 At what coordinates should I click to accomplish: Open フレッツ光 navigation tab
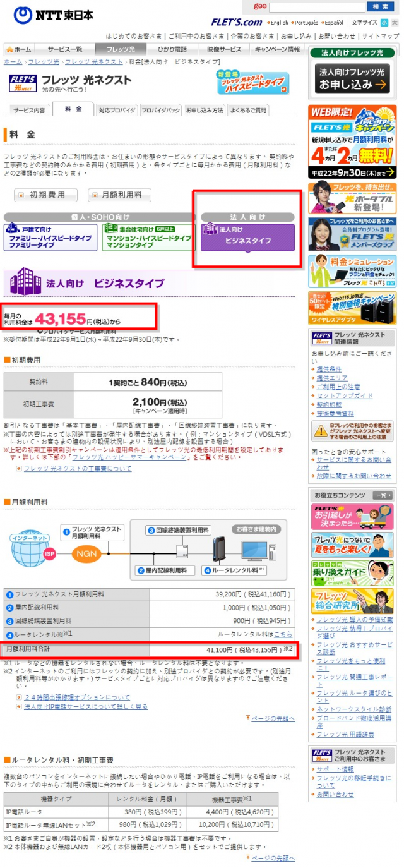pyautogui.click(x=121, y=49)
